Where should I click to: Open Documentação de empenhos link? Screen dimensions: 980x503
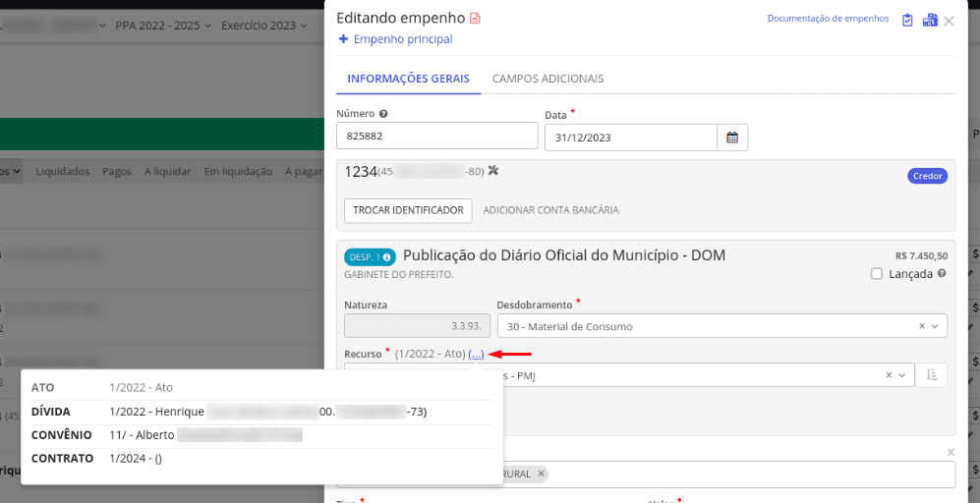click(x=828, y=18)
